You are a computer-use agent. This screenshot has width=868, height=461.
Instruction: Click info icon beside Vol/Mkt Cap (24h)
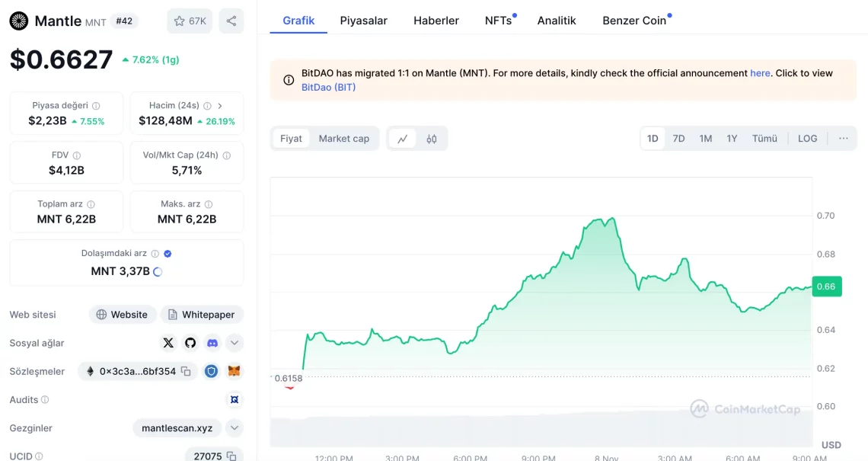click(226, 155)
